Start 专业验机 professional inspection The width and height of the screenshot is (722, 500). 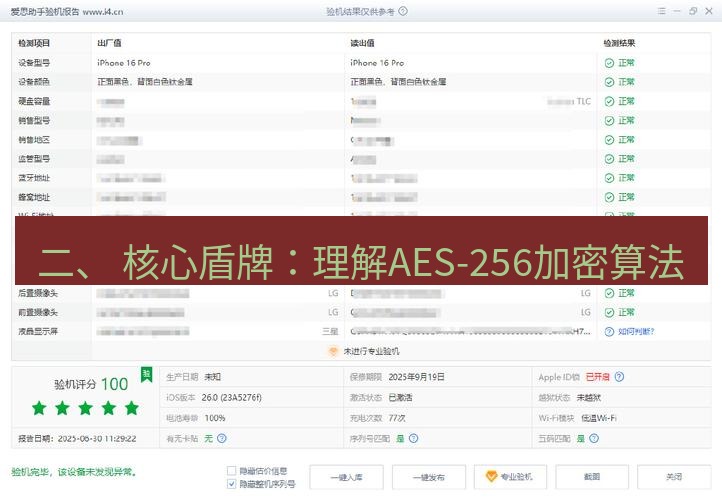[x=510, y=477]
